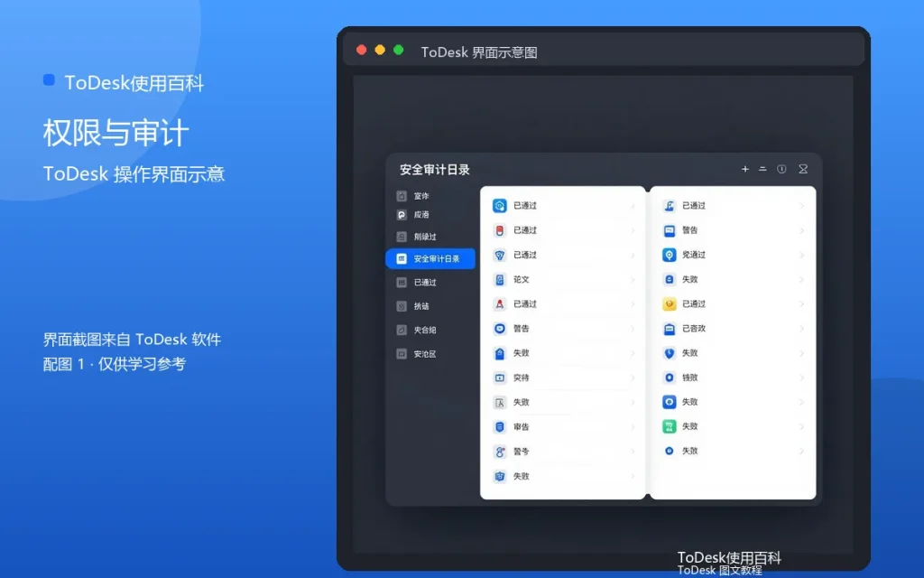Open the circular info icon in the header
Screen dimensions: 924x578
tap(781, 169)
